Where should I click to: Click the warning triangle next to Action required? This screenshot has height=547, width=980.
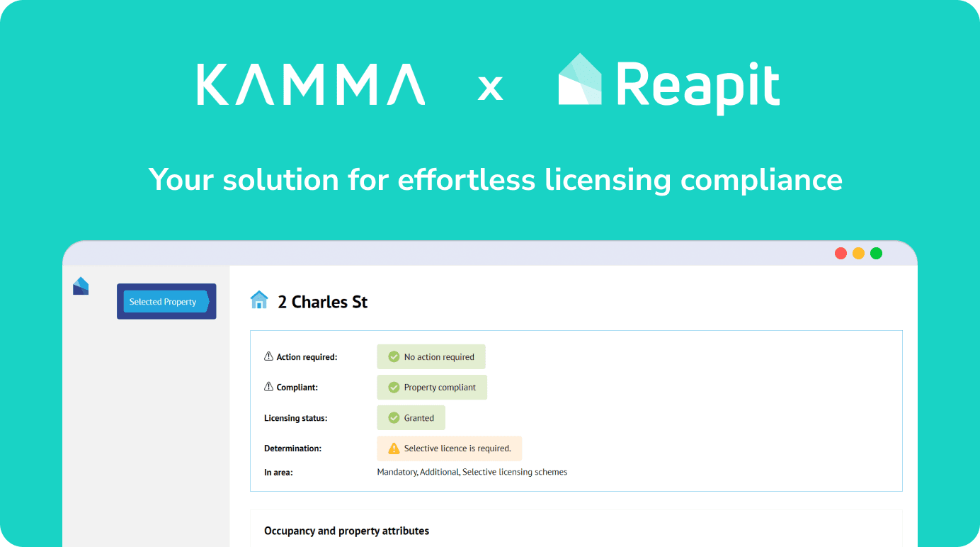[268, 356]
